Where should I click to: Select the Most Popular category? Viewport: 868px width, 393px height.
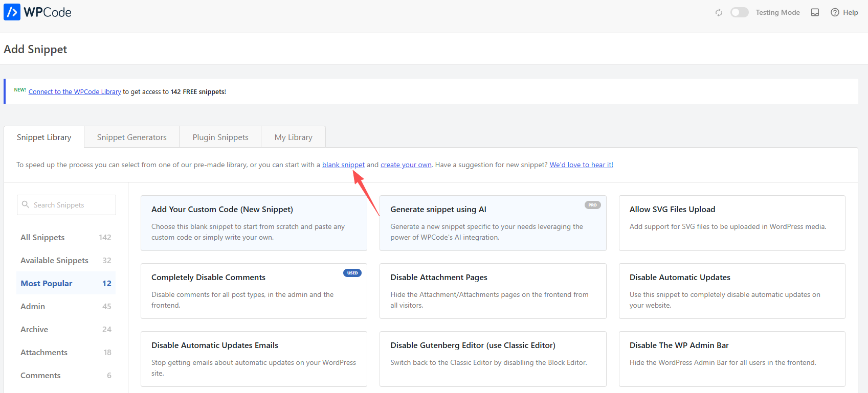66,283
